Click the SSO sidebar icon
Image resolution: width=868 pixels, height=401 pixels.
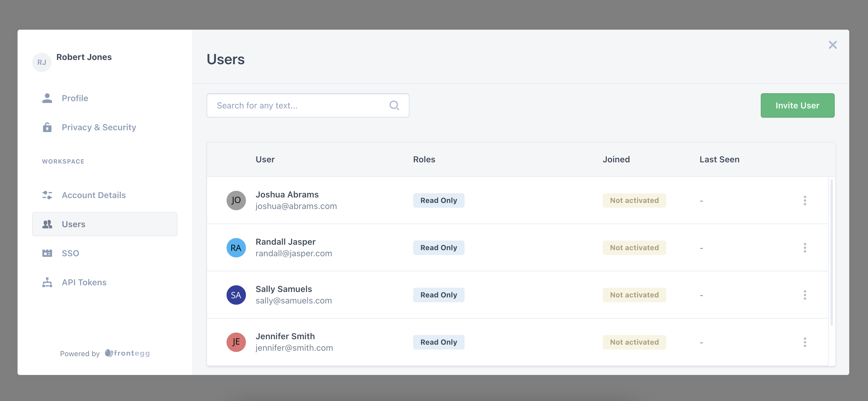47,253
